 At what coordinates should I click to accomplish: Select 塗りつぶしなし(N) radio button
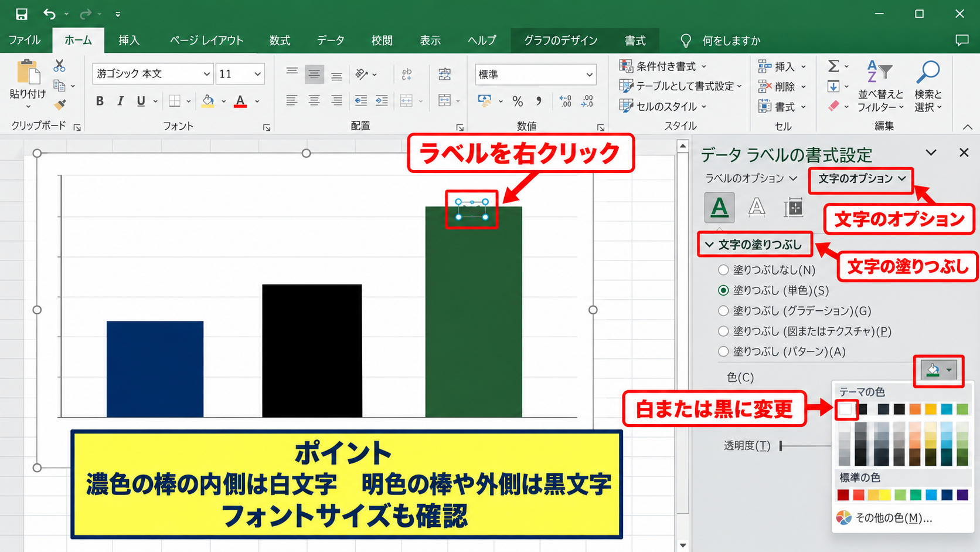point(723,270)
